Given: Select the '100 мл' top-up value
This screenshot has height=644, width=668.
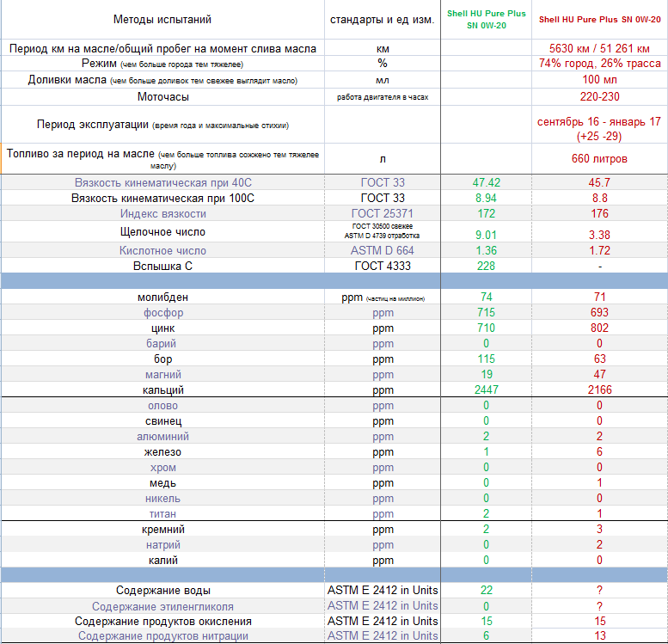Looking at the screenshot, I should tap(599, 80).
